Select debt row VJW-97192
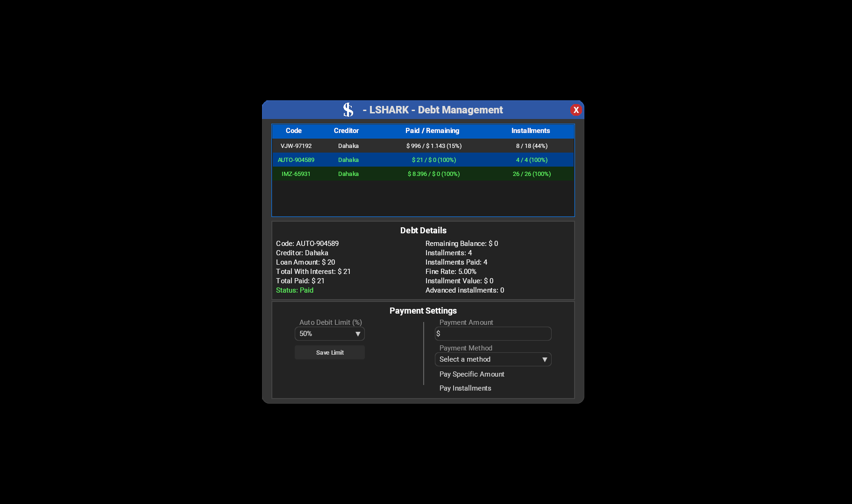The image size is (852, 504). coord(423,146)
